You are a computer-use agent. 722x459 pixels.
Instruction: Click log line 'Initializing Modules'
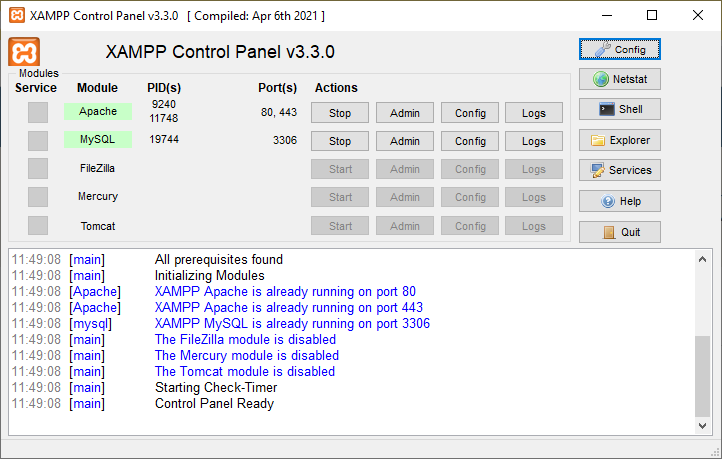[210, 275]
